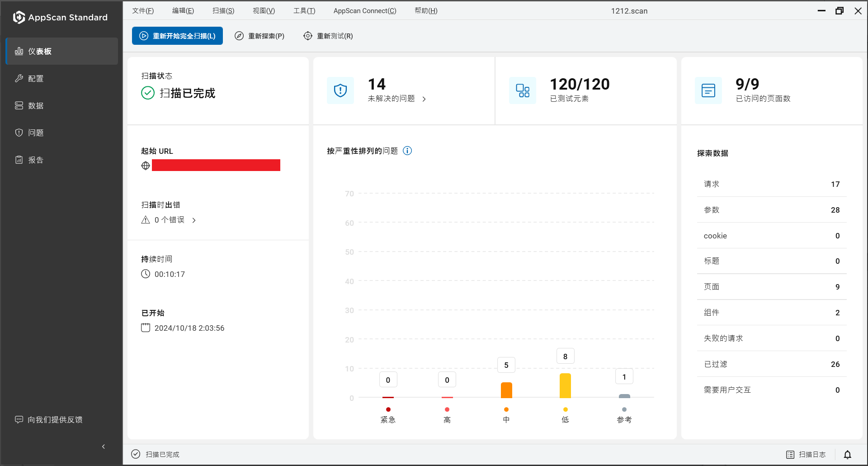Click the value label 8 above low bar
This screenshot has width=868, height=466.
coord(566,357)
